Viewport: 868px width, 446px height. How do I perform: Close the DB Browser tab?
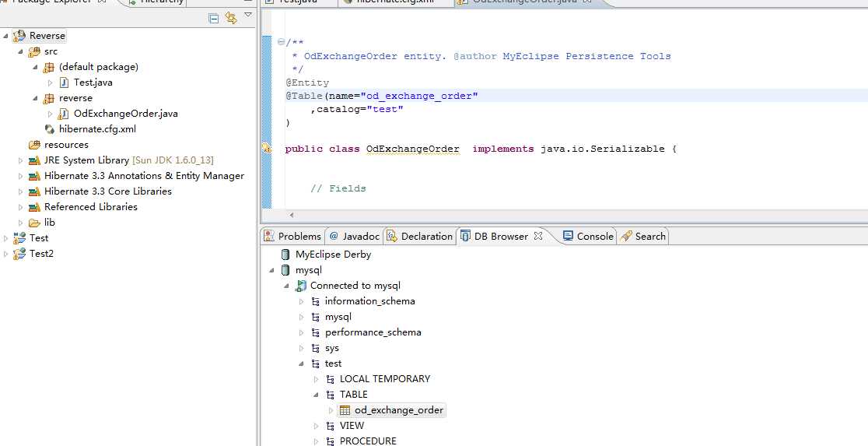pyautogui.click(x=537, y=236)
